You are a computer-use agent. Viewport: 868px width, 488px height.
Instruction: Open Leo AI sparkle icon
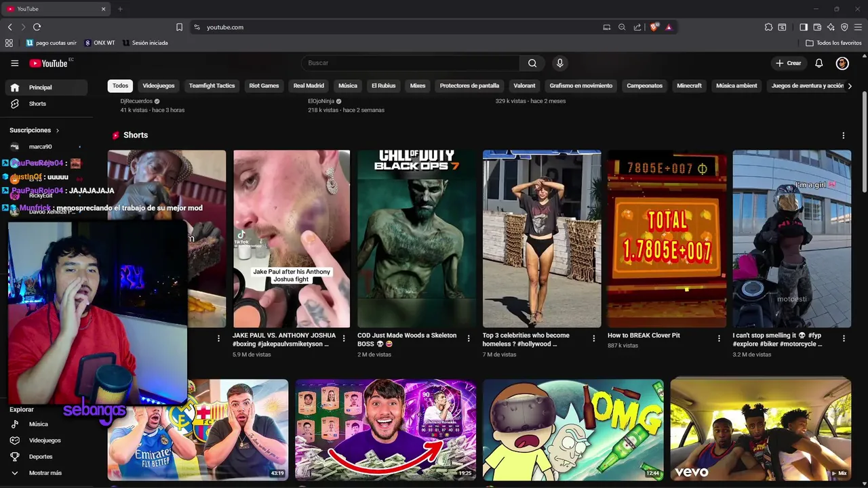(831, 27)
